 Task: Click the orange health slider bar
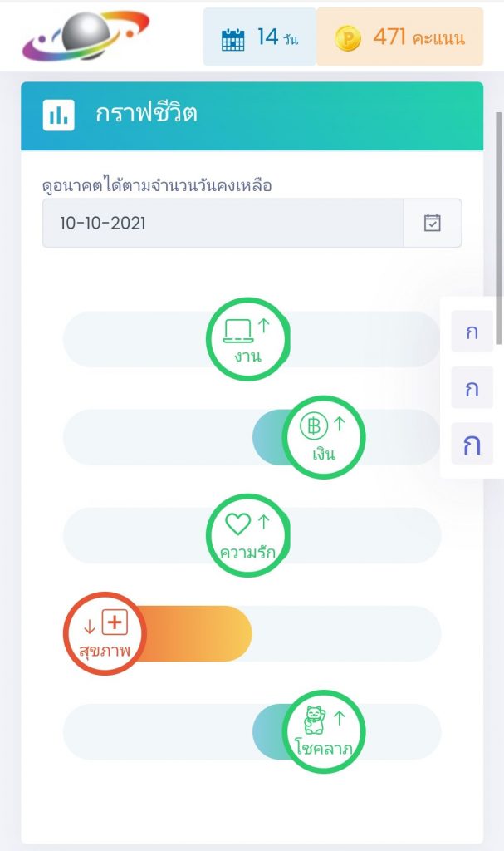199,633
